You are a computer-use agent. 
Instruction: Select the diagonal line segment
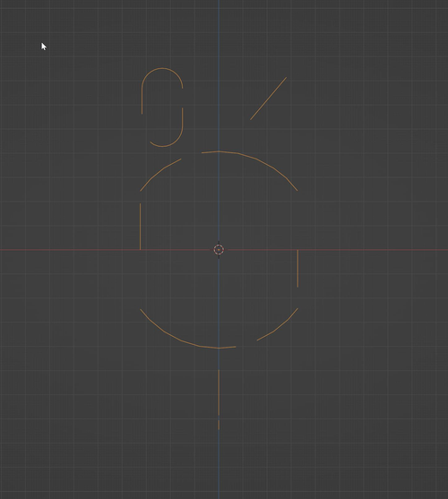point(268,99)
